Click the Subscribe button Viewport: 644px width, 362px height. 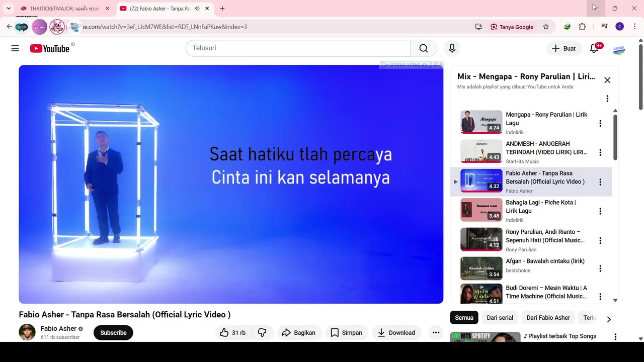coord(113,333)
